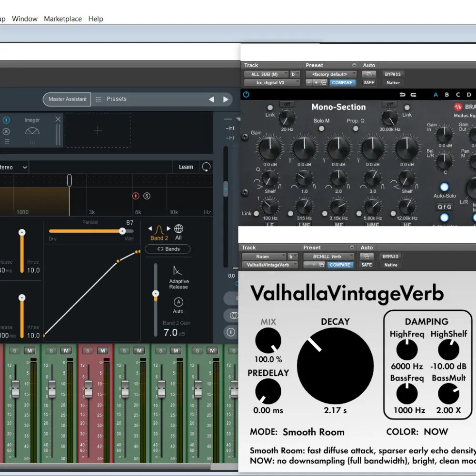Click the Valhalla DECAY knob
Viewport: 476px width, 476px height.
[x=335, y=366]
